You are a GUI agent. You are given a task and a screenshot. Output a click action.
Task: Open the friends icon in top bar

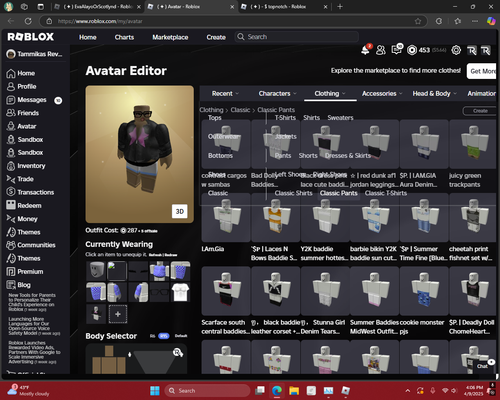381,50
